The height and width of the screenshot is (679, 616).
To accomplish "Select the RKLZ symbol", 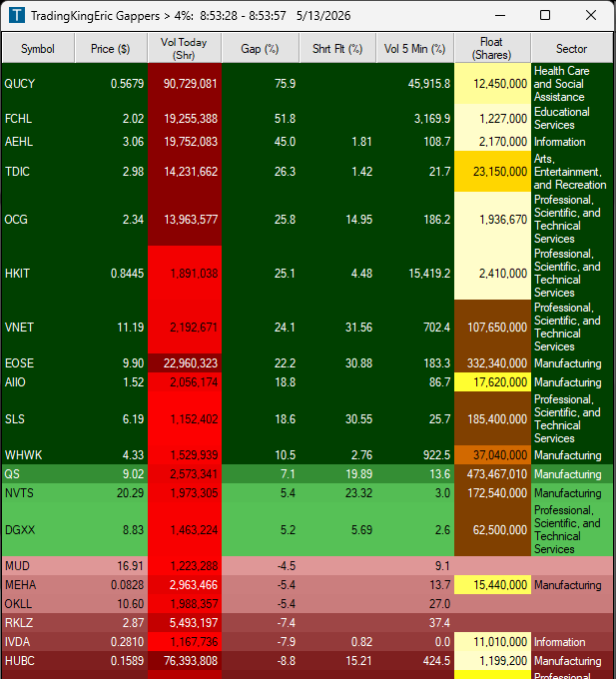I will [x=19, y=623].
